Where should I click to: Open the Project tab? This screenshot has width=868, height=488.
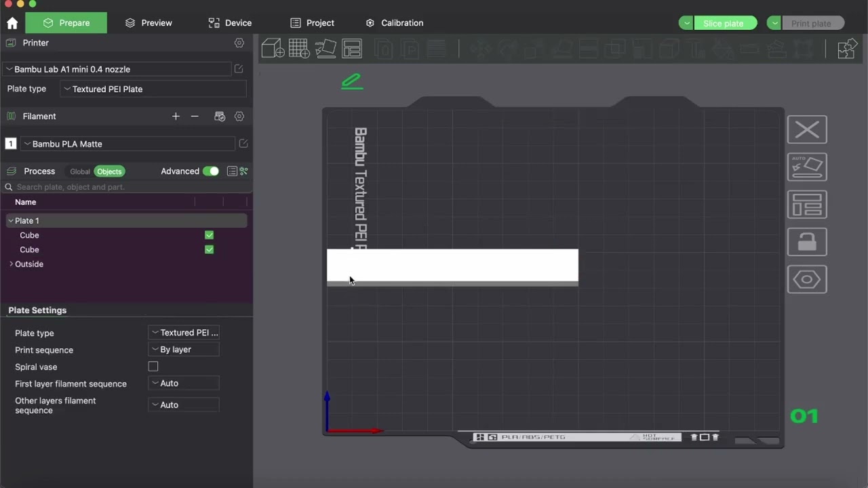(312, 23)
